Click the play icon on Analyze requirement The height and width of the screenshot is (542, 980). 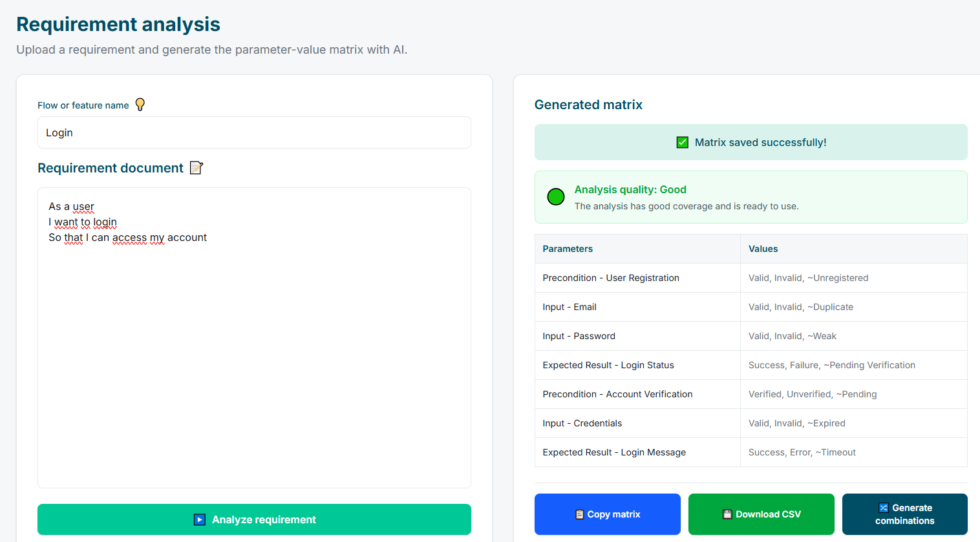pos(200,519)
